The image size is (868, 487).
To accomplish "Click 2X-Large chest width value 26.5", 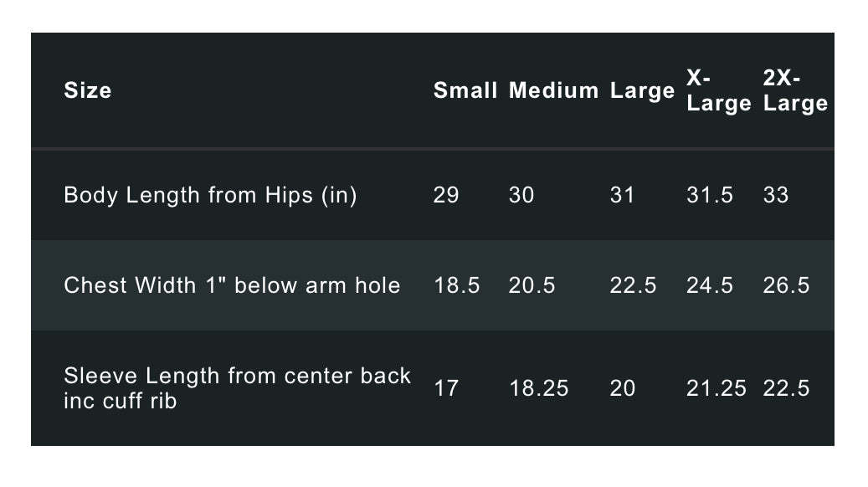I will (x=786, y=285).
